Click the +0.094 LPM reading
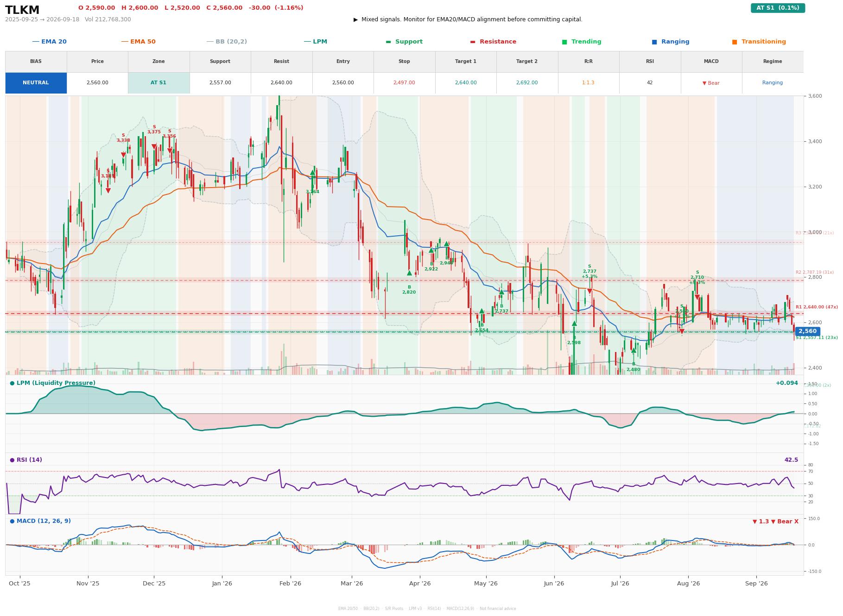Image resolution: width=843 pixels, height=616 pixels. click(x=787, y=383)
